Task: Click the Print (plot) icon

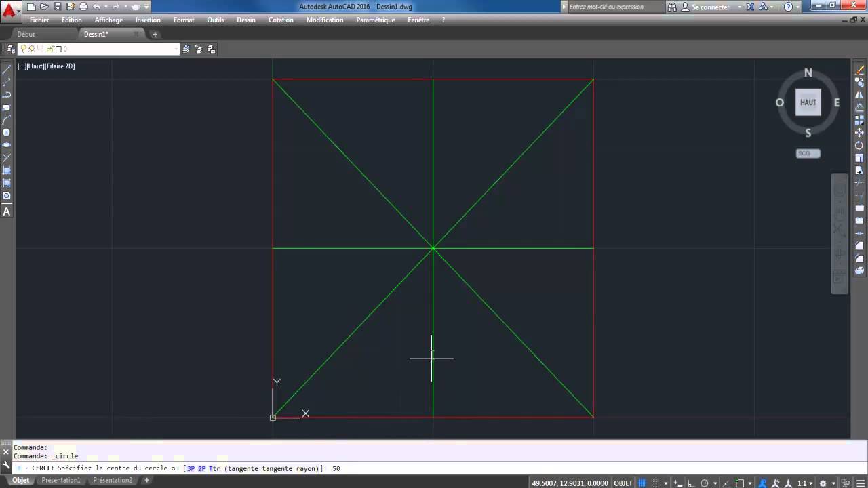Action: click(x=83, y=7)
